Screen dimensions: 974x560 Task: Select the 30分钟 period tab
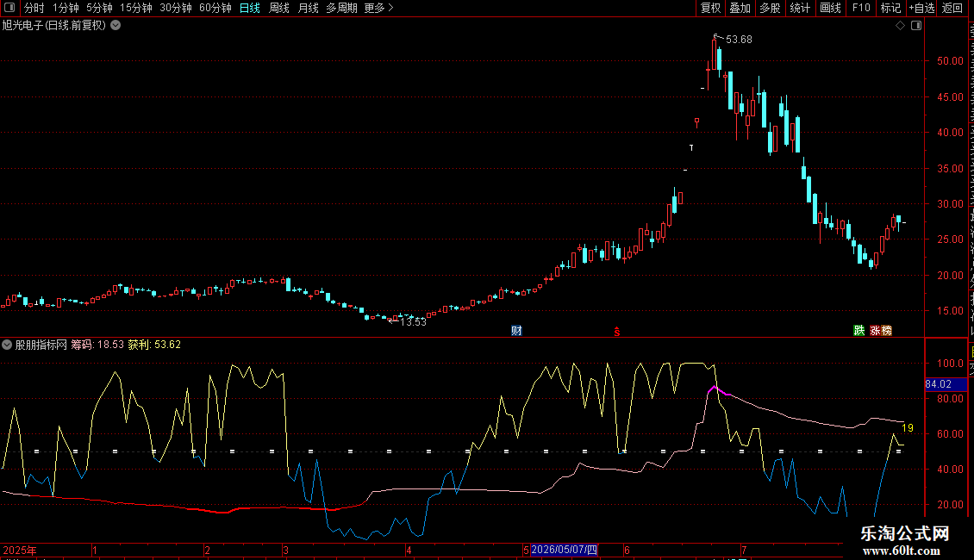[175, 8]
